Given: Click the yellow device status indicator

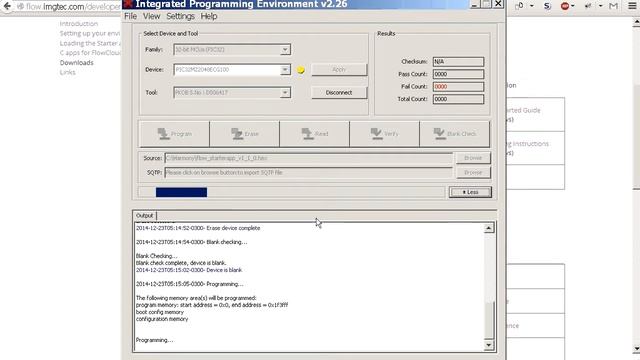Looking at the screenshot, I should [x=301, y=70].
